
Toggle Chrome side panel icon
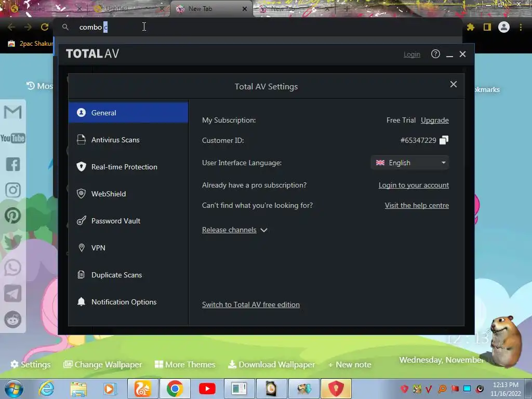[487, 27]
